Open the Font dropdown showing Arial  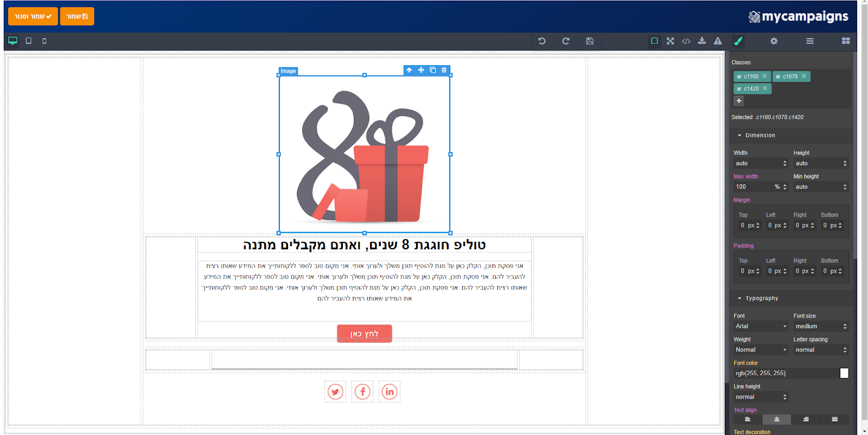[761, 326]
